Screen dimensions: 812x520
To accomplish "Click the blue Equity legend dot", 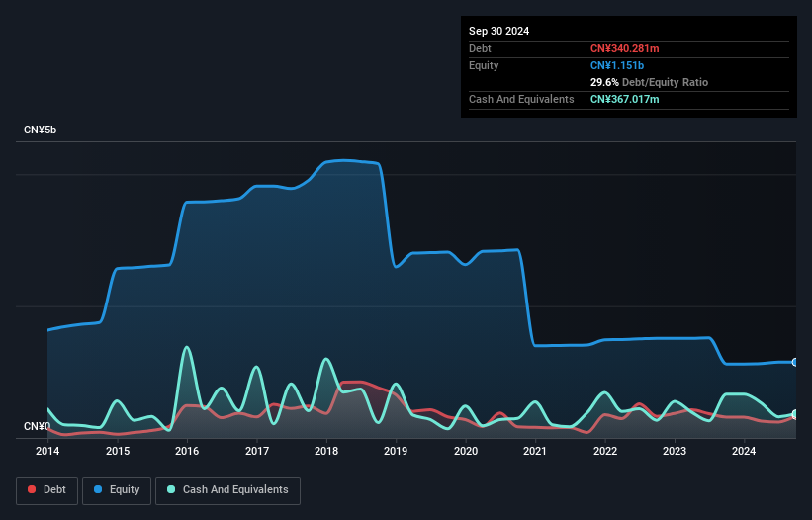I will [98, 489].
